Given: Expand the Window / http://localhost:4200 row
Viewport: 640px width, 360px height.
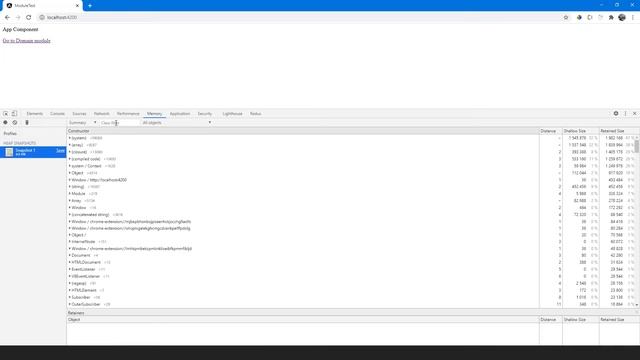Looking at the screenshot, I should coord(70,180).
